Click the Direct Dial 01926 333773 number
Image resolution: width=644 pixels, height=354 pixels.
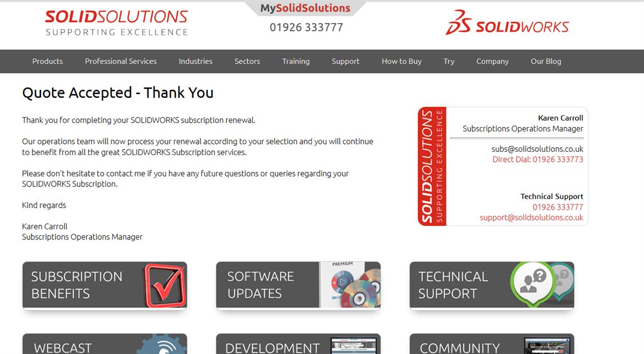click(x=538, y=159)
